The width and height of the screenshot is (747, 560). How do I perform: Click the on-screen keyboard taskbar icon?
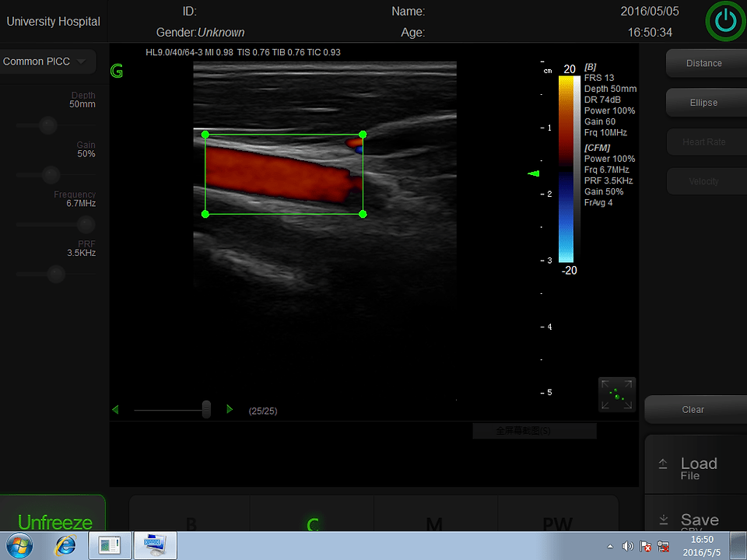coord(156,546)
